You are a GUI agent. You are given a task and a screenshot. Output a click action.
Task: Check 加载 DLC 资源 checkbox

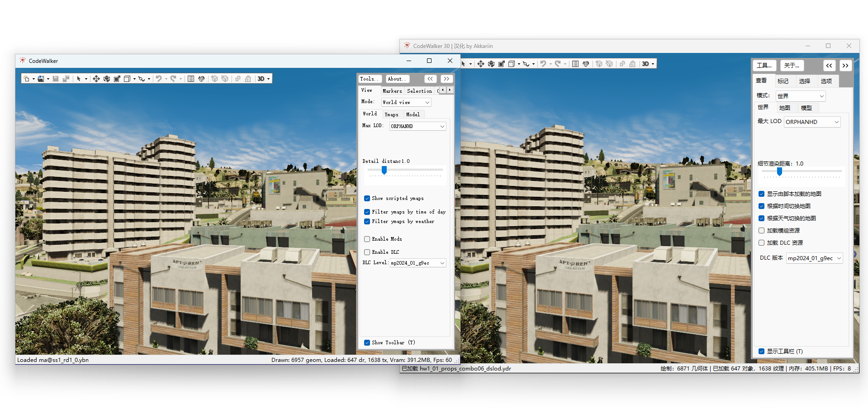point(761,242)
